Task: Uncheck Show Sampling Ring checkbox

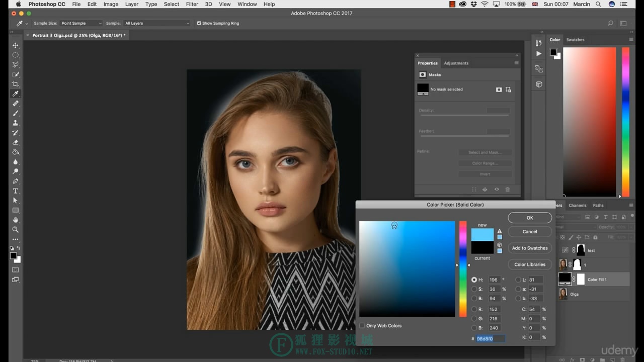Action: coord(199,23)
